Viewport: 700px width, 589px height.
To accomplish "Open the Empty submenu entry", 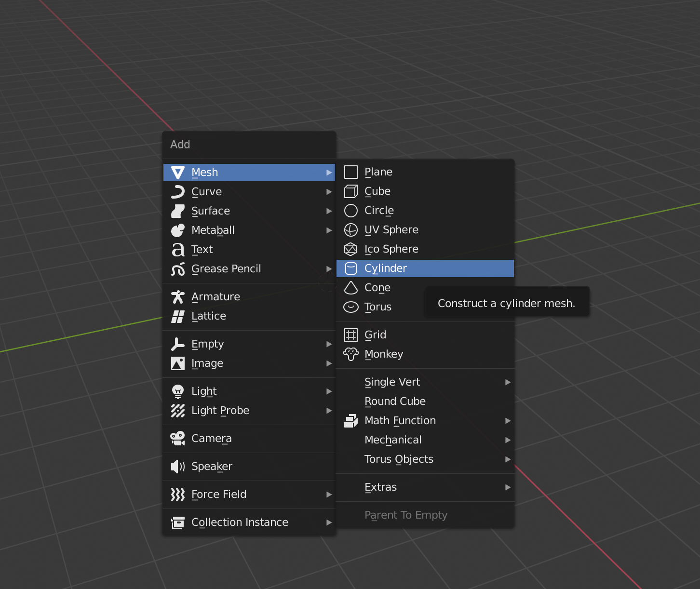I will 249,344.
